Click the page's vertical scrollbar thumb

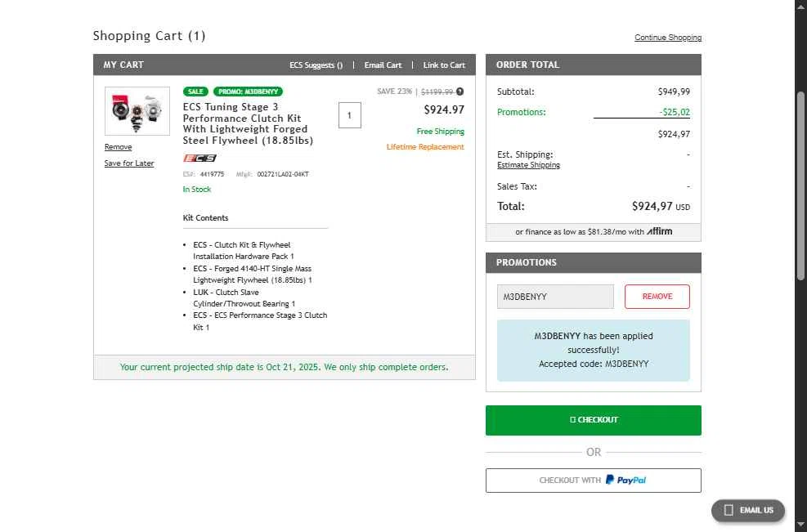pos(800,188)
